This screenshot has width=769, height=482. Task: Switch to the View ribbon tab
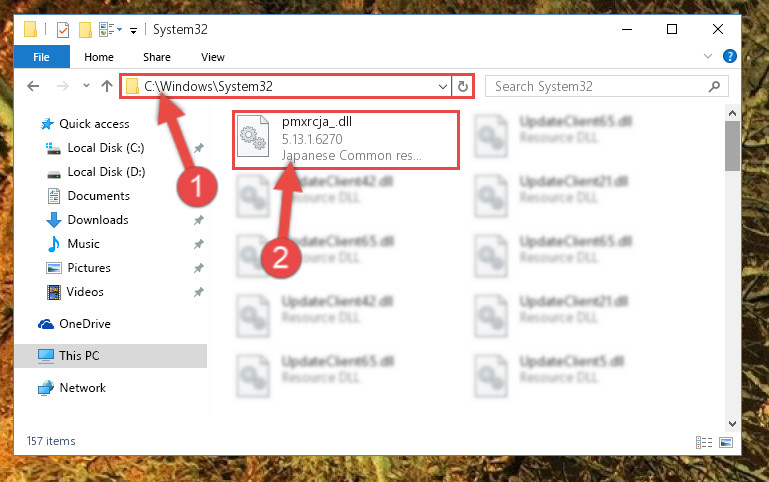(x=212, y=57)
